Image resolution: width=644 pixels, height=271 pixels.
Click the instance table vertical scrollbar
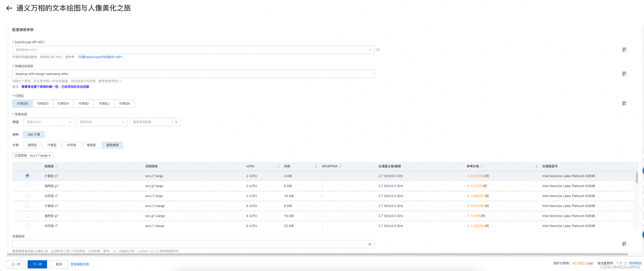click(637, 177)
